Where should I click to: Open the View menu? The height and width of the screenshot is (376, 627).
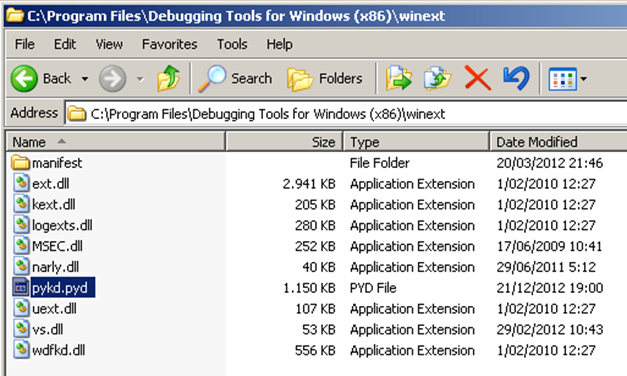pyautogui.click(x=109, y=44)
